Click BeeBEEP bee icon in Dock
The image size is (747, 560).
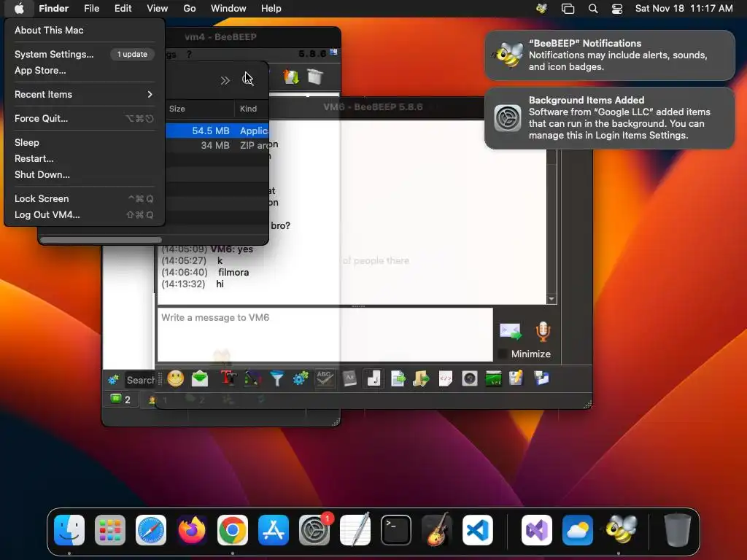click(x=622, y=529)
